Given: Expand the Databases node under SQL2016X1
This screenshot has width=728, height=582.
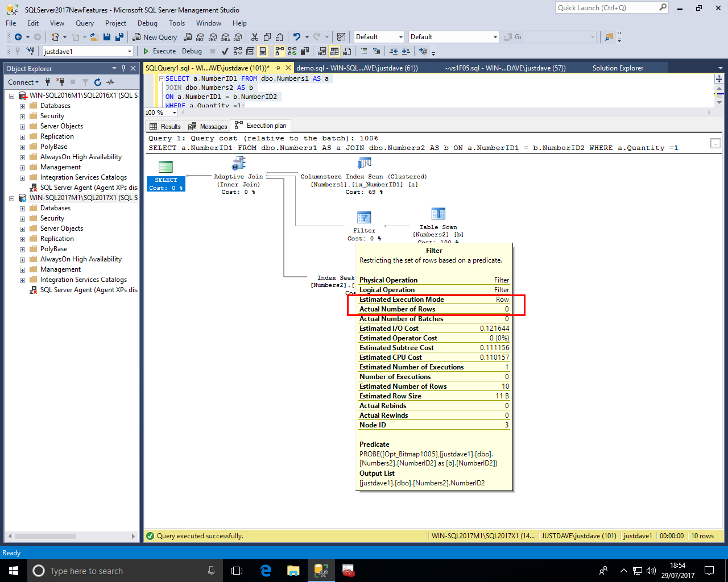Looking at the screenshot, I should tap(22, 106).
